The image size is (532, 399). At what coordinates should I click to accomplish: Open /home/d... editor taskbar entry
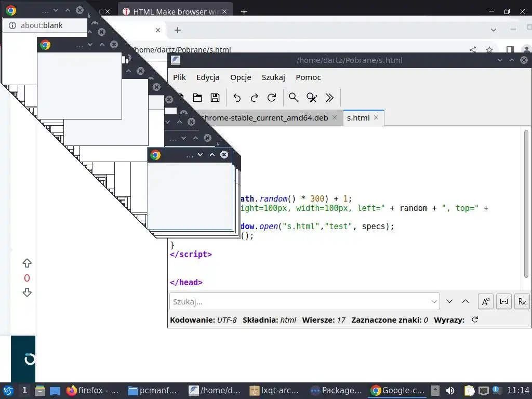tap(215, 391)
